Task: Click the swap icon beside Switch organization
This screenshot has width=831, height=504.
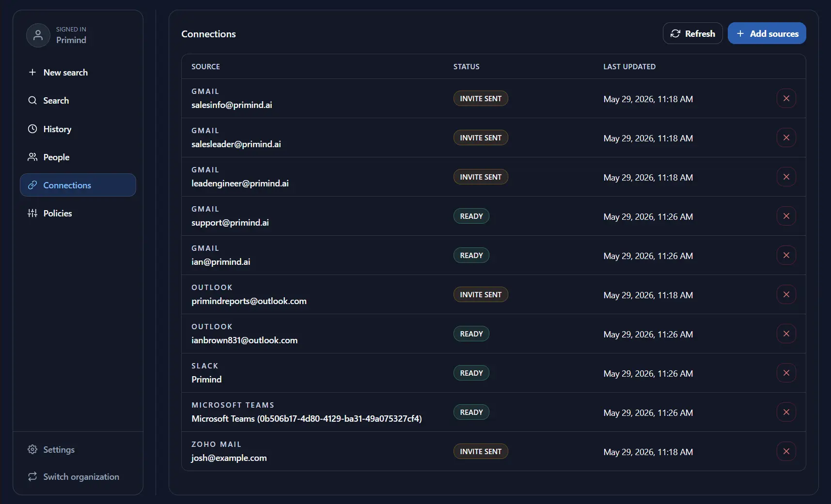Action: coord(32,476)
